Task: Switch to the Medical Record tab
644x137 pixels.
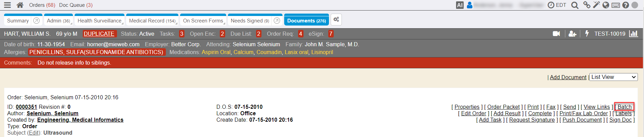Action: click(152, 21)
